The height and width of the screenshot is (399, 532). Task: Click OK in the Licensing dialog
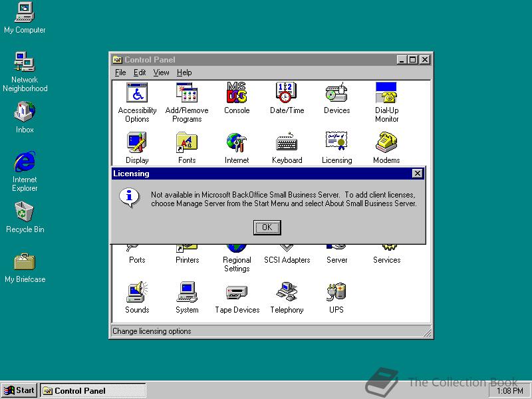[267, 227]
